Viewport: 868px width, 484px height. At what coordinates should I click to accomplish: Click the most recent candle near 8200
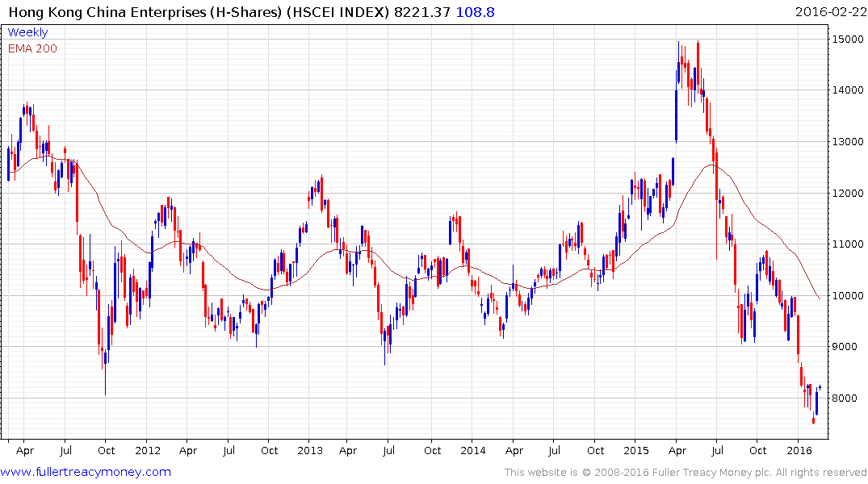[820, 387]
